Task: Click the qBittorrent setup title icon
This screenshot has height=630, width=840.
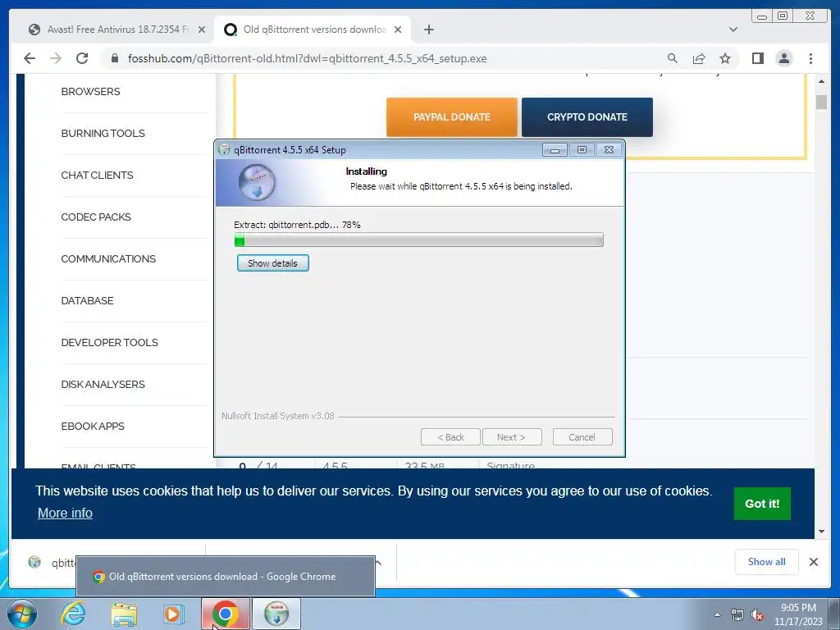Action: tap(225, 150)
